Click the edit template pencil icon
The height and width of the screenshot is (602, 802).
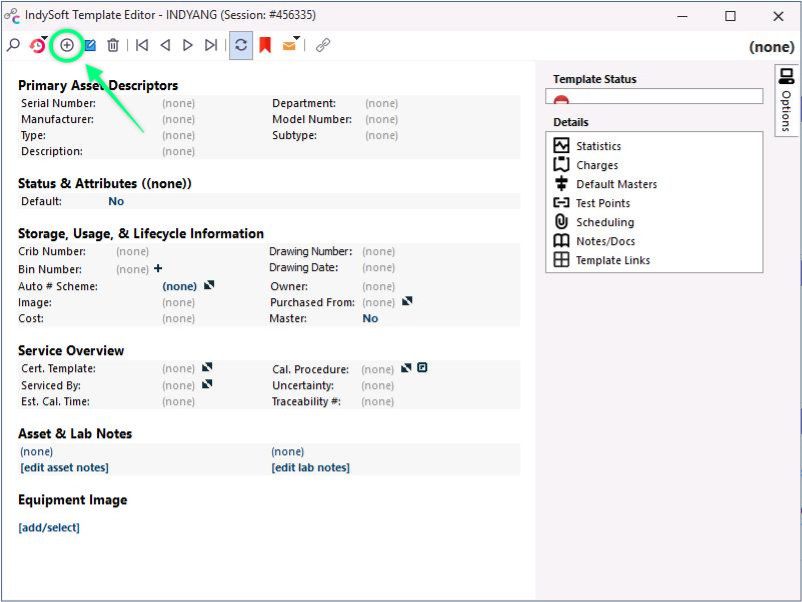click(90, 45)
